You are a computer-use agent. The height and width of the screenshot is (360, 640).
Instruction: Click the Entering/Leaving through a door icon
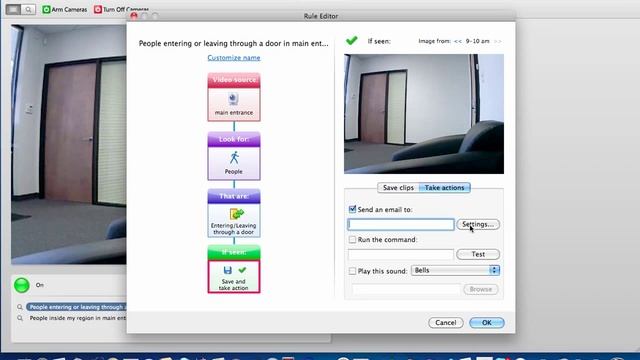coord(236,214)
